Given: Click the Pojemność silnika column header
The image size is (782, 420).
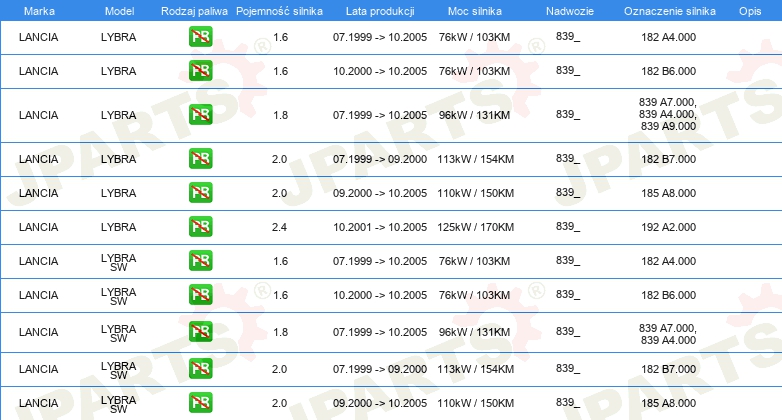Looking at the screenshot, I should (279, 11).
